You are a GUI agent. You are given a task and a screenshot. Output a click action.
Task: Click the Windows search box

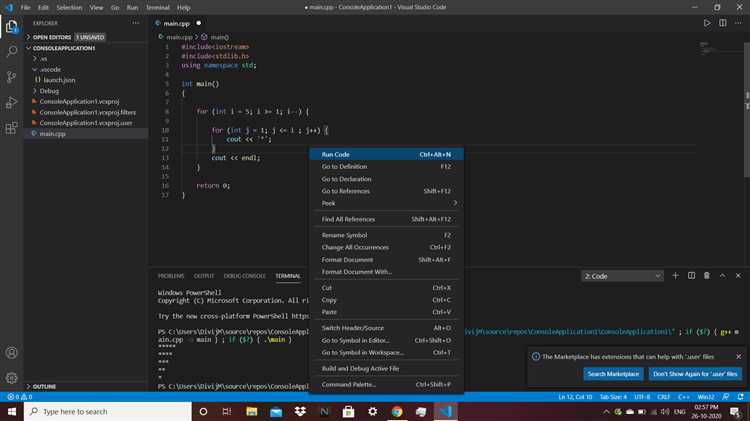[108, 411]
